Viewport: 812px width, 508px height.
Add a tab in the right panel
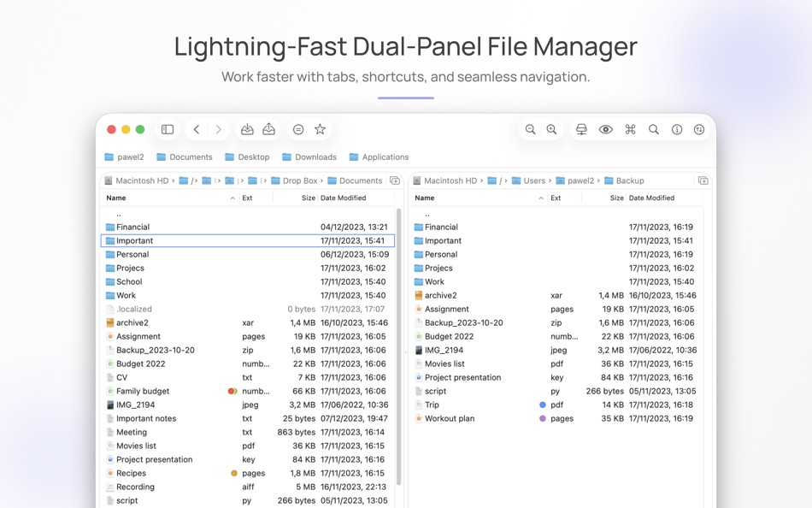point(703,180)
